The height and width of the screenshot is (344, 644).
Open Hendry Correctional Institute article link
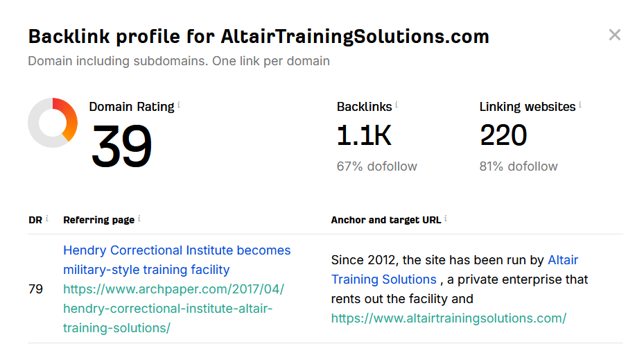tap(177, 260)
